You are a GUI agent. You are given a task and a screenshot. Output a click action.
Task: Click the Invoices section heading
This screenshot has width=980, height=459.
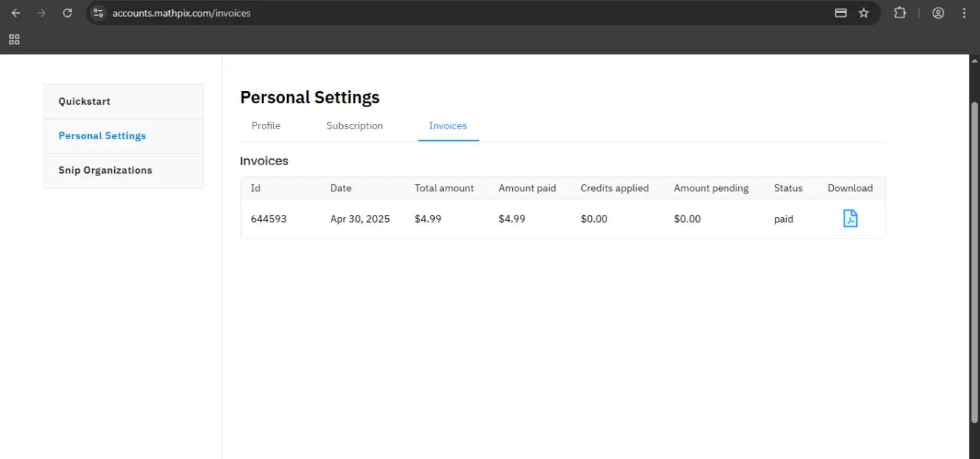click(264, 161)
